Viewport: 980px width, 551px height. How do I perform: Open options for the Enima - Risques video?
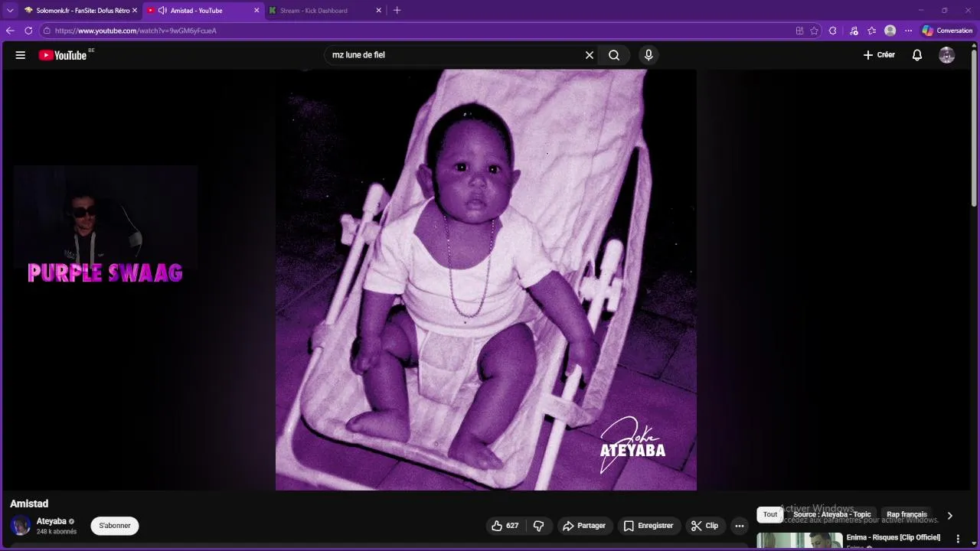click(958, 539)
